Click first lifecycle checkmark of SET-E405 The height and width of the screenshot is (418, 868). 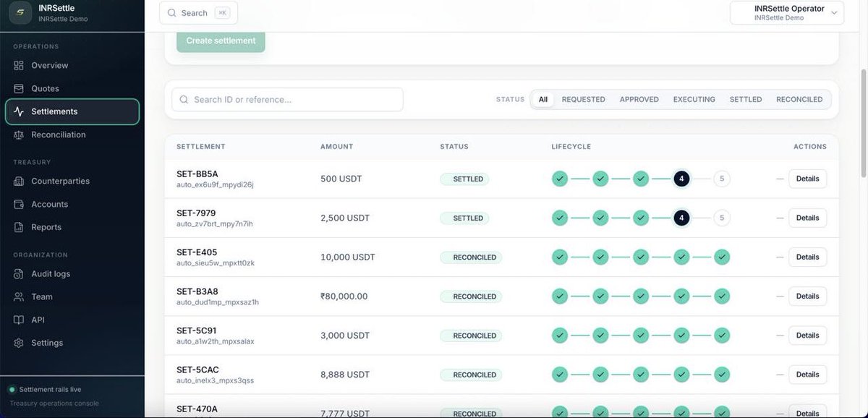(x=560, y=257)
